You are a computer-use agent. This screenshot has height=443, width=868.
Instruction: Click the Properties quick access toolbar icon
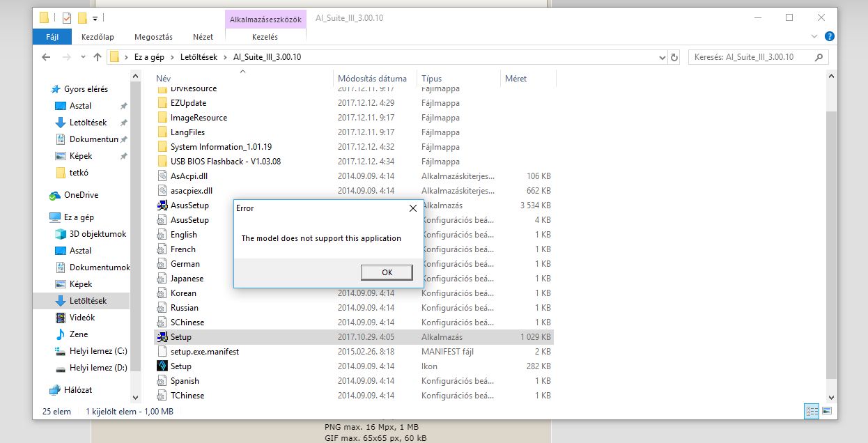pyautogui.click(x=67, y=18)
